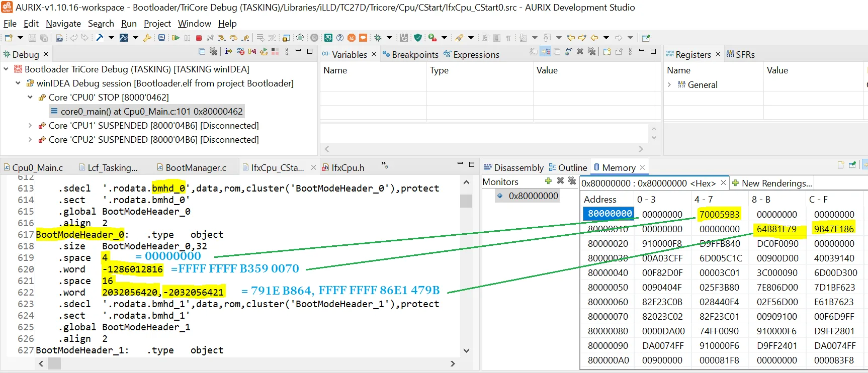This screenshot has width=868, height=373.
Task: Toggle Instruction Stepping Mode in Debug view
Action: 228,51
